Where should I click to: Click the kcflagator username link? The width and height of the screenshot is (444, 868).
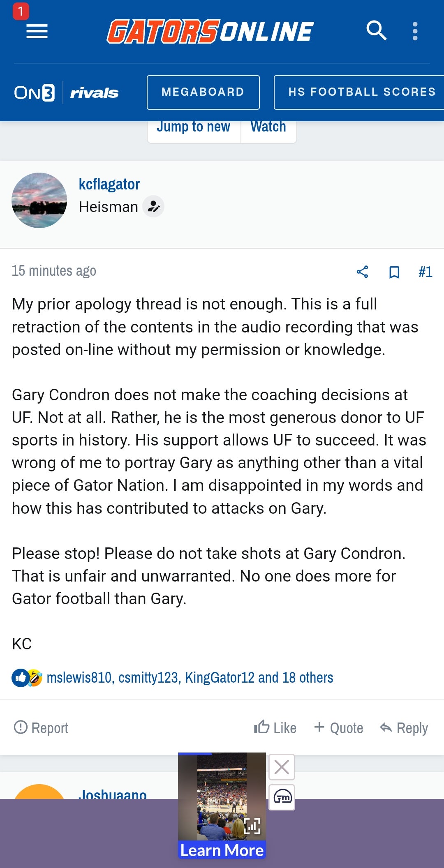tap(109, 184)
